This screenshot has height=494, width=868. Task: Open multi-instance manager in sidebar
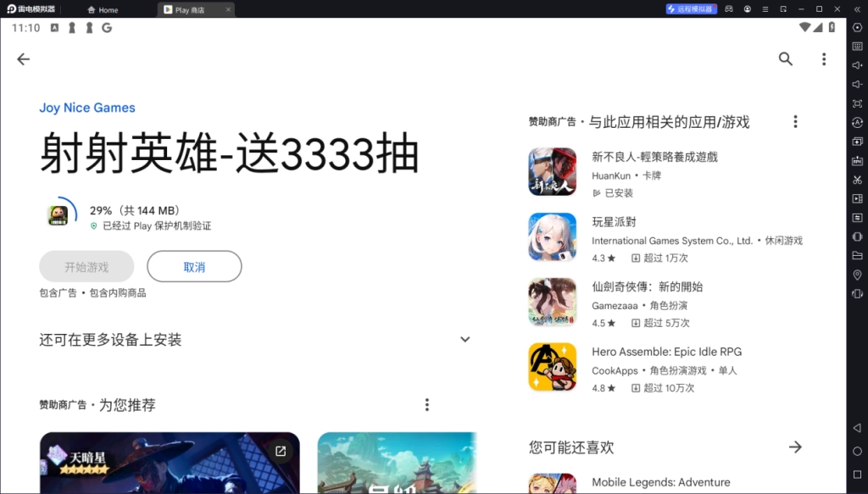[858, 142]
